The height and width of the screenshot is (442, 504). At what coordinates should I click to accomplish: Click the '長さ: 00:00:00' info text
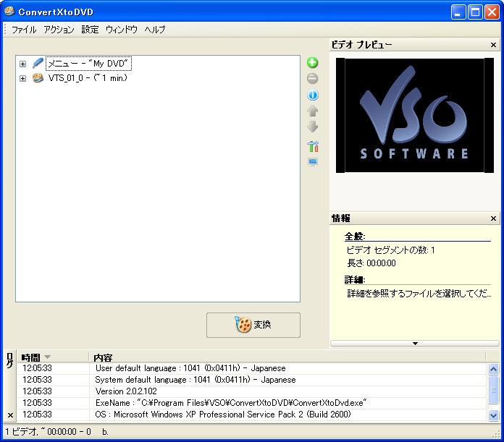[371, 263]
